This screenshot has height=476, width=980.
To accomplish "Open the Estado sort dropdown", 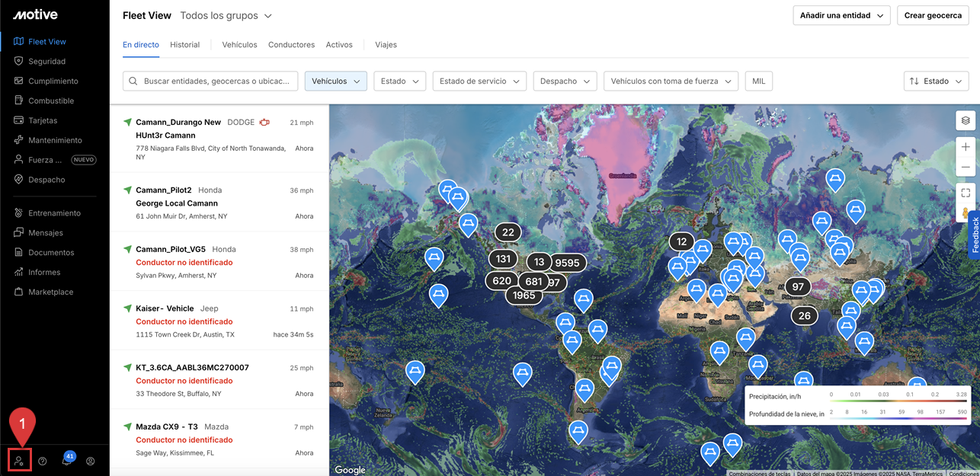I will click(x=936, y=81).
